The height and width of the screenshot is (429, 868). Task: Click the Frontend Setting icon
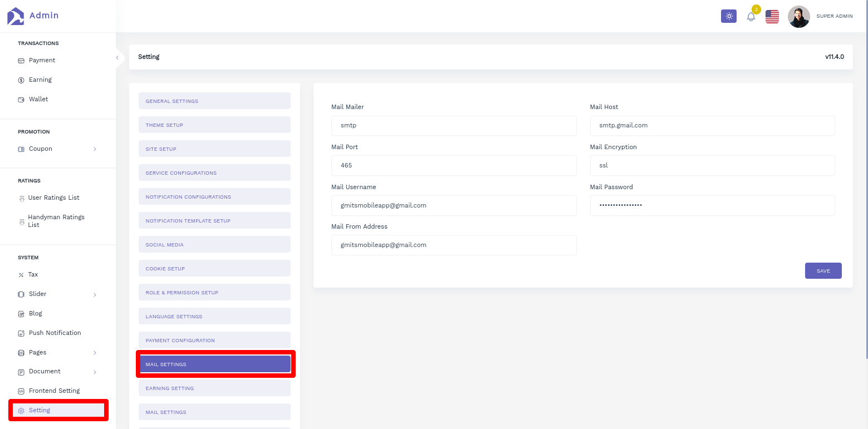(21, 391)
